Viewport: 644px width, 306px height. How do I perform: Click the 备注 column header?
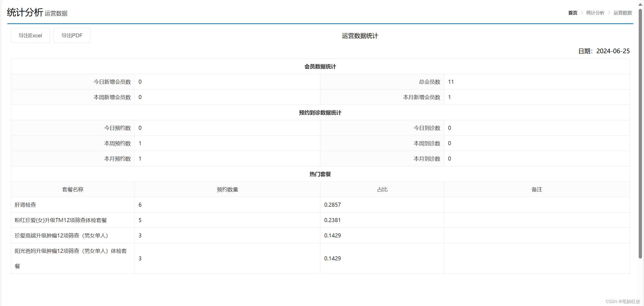click(537, 190)
